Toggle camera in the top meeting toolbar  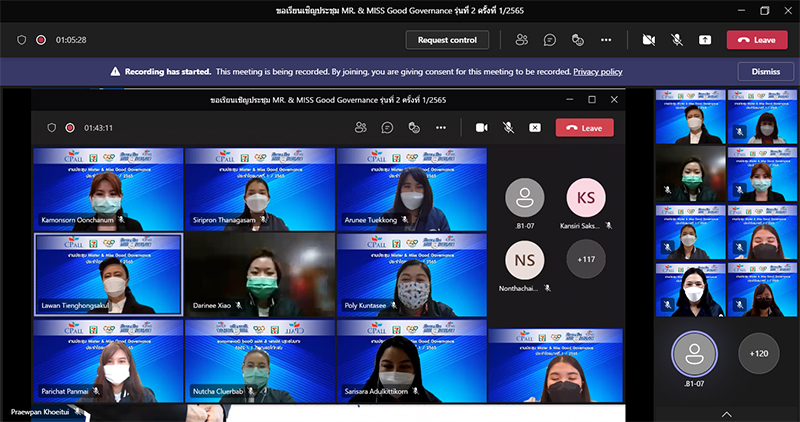point(648,40)
